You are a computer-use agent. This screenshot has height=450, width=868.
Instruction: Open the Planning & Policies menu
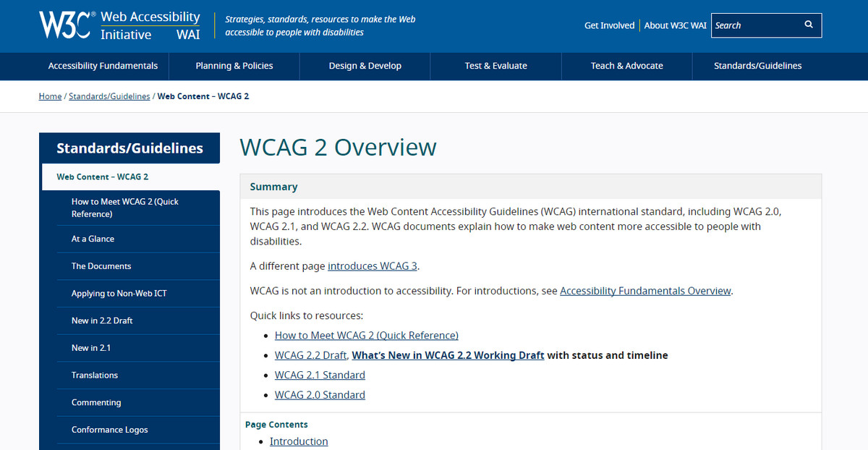pyautogui.click(x=234, y=66)
